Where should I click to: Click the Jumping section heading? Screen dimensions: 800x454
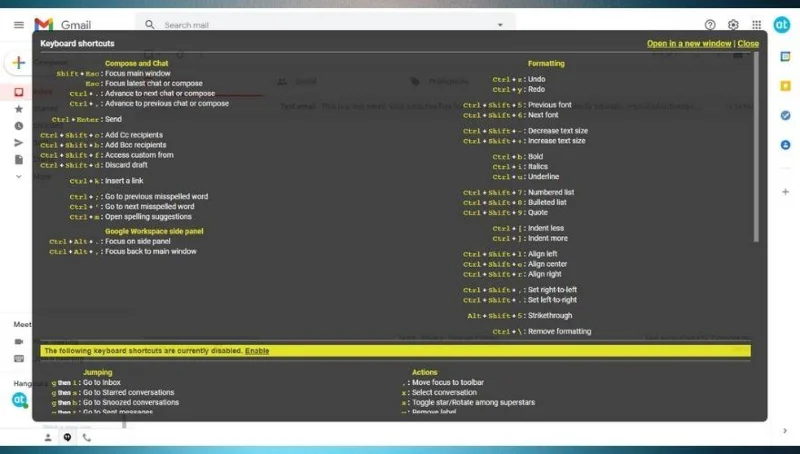click(97, 372)
